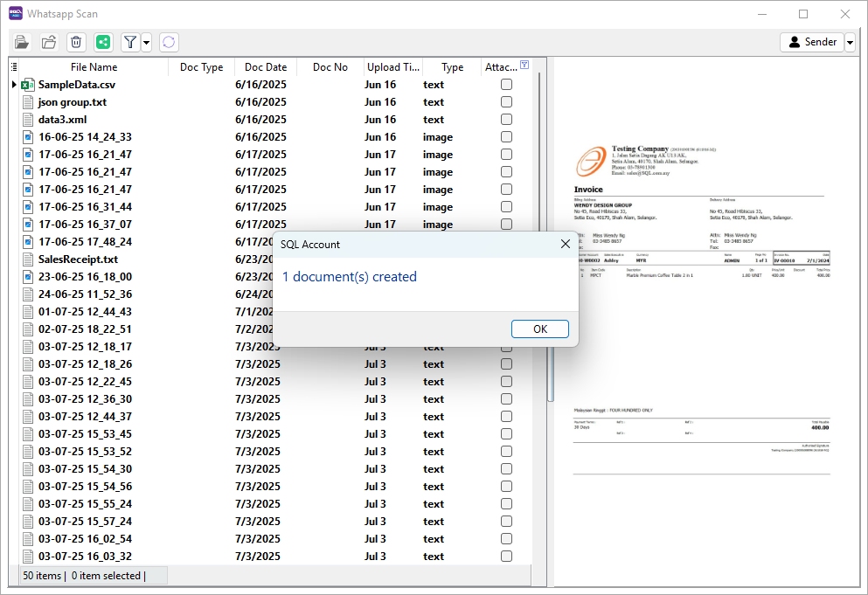Check the attachment box for data3.xml row
This screenshot has width=868, height=595.
(506, 120)
